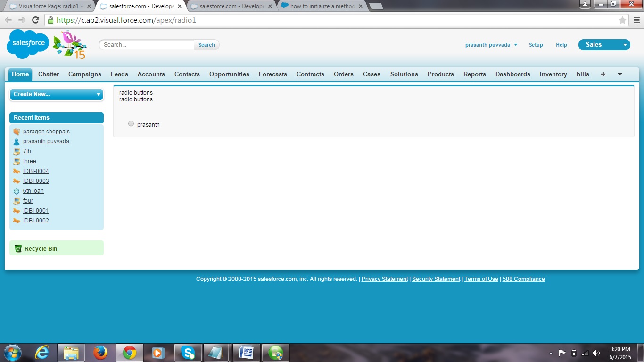Click the network signal icon in the tray
Screen dimensions: 644x362
(585, 353)
